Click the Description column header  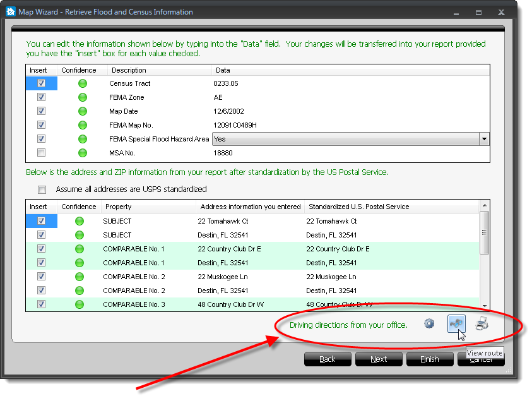[128, 70]
